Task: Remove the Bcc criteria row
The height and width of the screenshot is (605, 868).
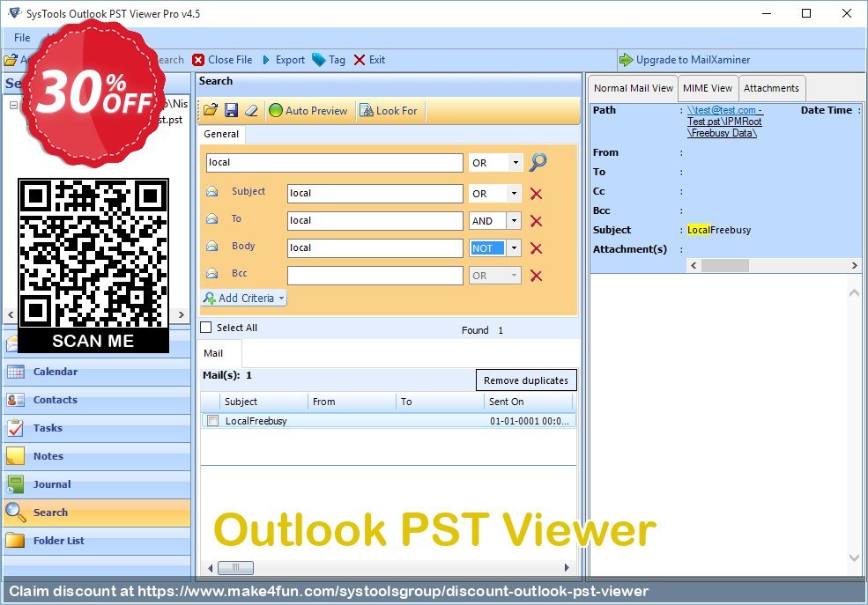Action: (x=536, y=276)
